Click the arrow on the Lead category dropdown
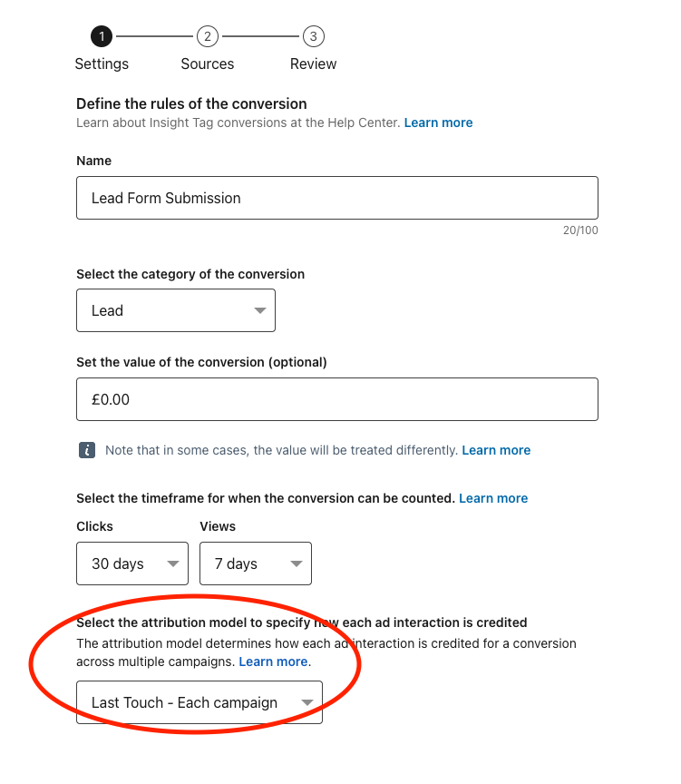This screenshot has width=681, height=784. point(260,311)
